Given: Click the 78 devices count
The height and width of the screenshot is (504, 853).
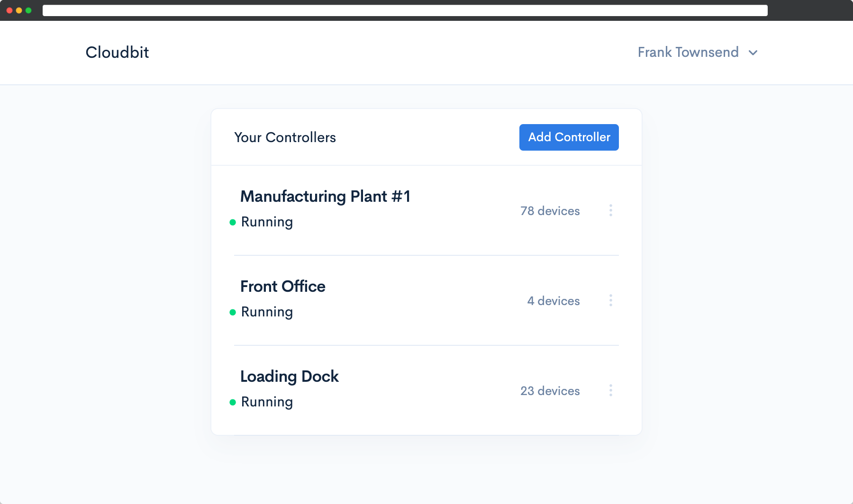Looking at the screenshot, I should click(550, 211).
